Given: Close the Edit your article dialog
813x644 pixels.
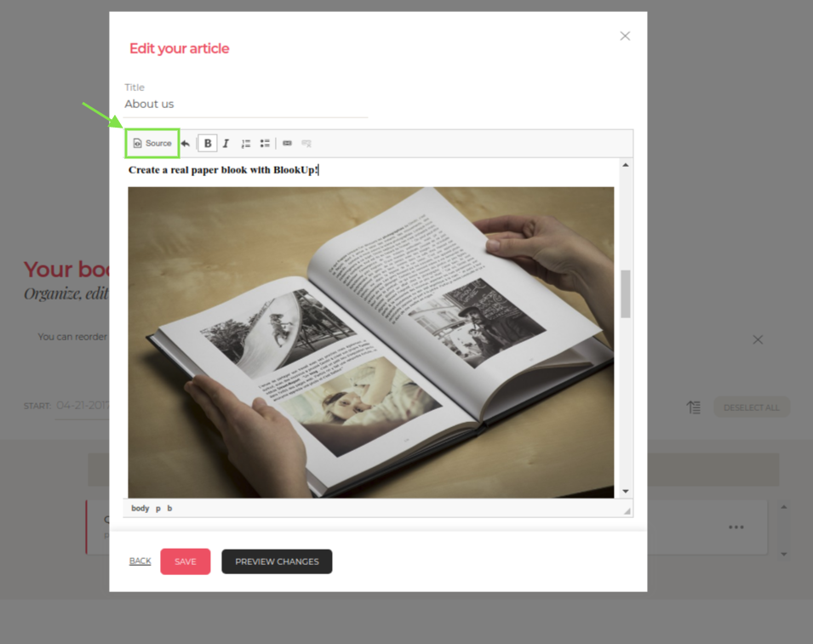Looking at the screenshot, I should click(x=626, y=36).
